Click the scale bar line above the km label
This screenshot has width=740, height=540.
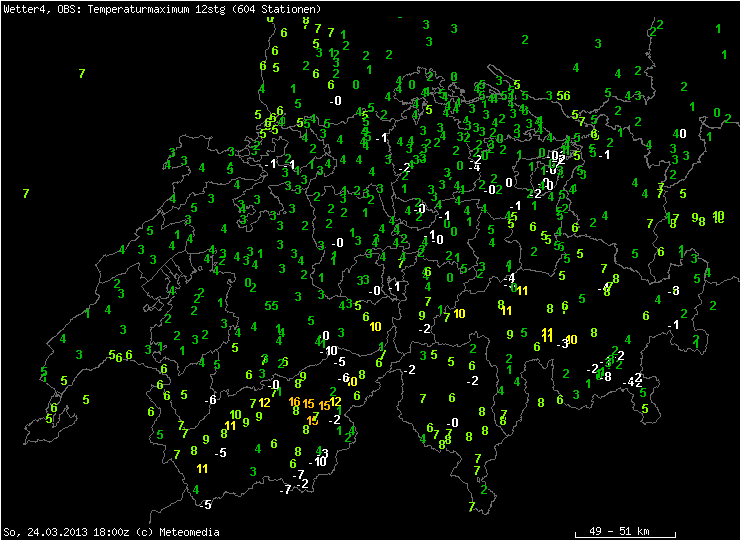[621, 523]
